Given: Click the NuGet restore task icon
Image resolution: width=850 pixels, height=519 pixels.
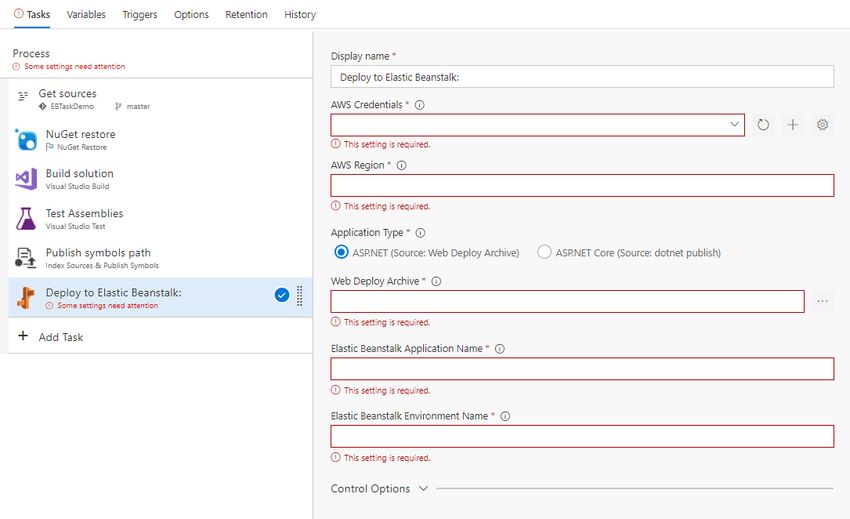Looking at the screenshot, I should 26,139.
